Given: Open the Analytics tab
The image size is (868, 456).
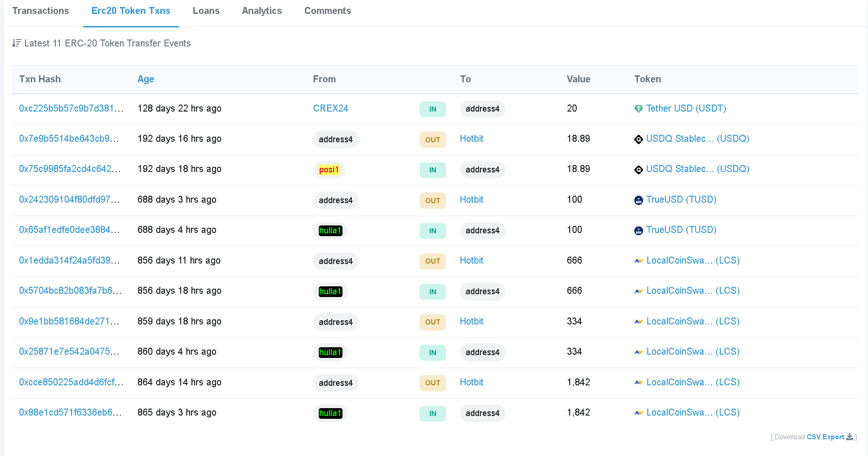Looking at the screenshot, I should coord(262,11).
